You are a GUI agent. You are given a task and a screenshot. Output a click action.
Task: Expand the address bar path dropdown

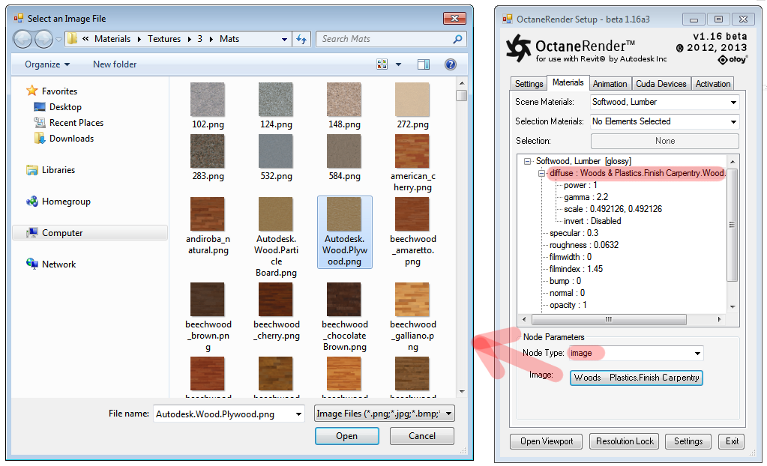[x=284, y=39]
